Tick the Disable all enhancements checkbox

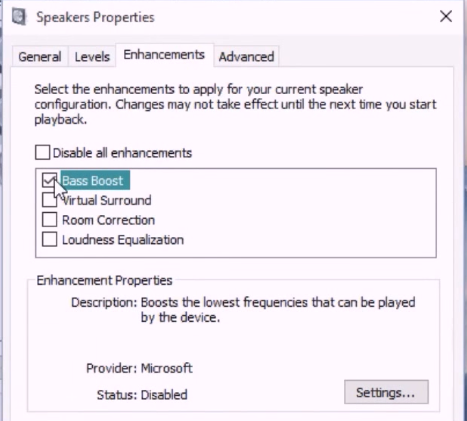point(43,152)
